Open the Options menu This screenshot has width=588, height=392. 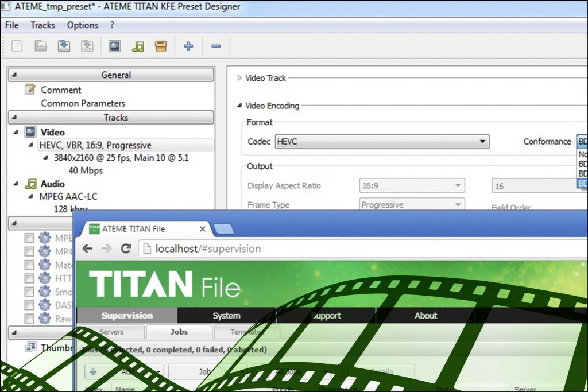(83, 25)
